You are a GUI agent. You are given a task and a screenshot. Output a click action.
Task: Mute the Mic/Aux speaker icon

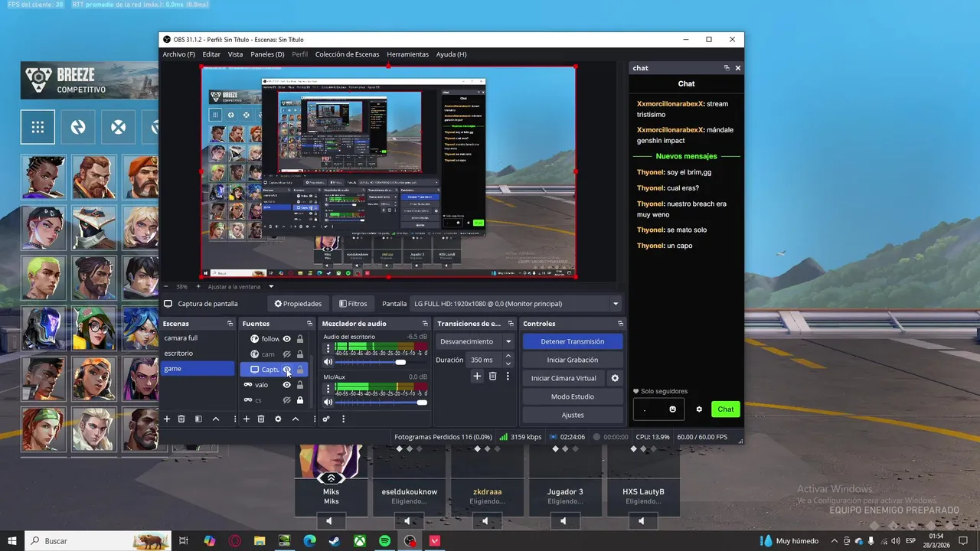click(x=328, y=403)
